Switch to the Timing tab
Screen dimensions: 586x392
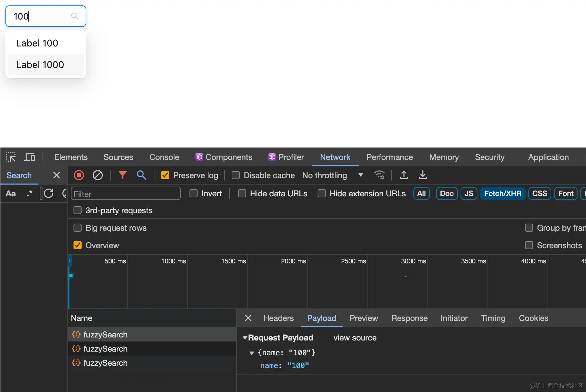[493, 318]
